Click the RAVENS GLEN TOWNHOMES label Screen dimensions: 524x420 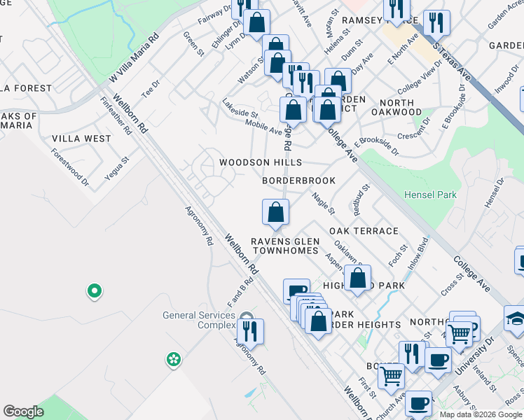pos(285,246)
